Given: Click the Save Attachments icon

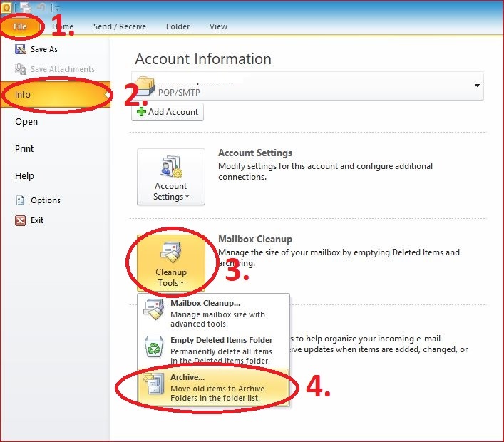Looking at the screenshot, I should pos(20,68).
